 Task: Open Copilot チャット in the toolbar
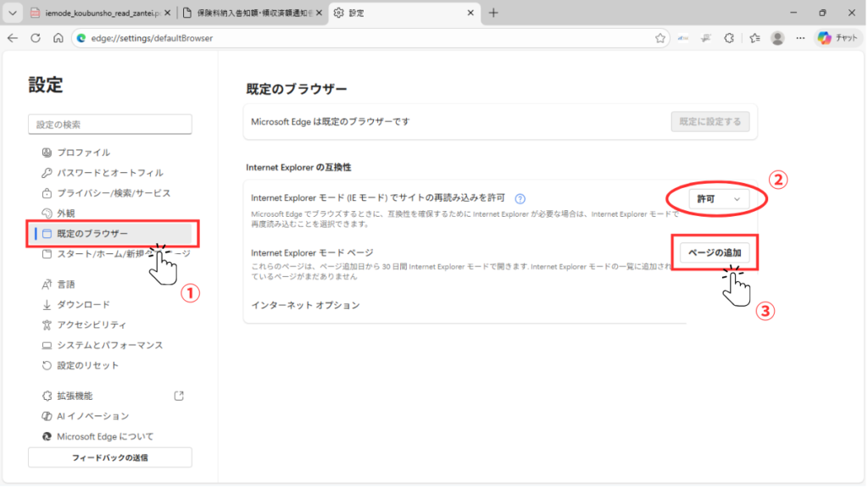pyautogui.click(x=837, y=38)
